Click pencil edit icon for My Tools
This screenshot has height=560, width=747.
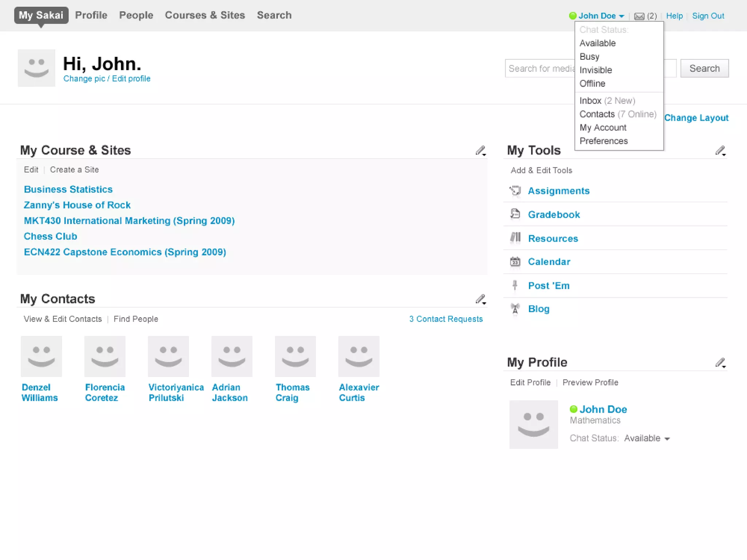point(720,151)
